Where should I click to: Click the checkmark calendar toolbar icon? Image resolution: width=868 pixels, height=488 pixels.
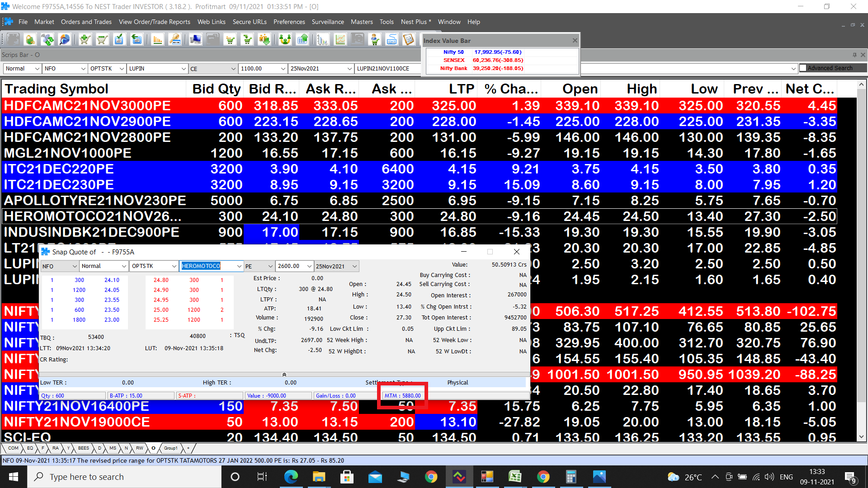point(119,40)
